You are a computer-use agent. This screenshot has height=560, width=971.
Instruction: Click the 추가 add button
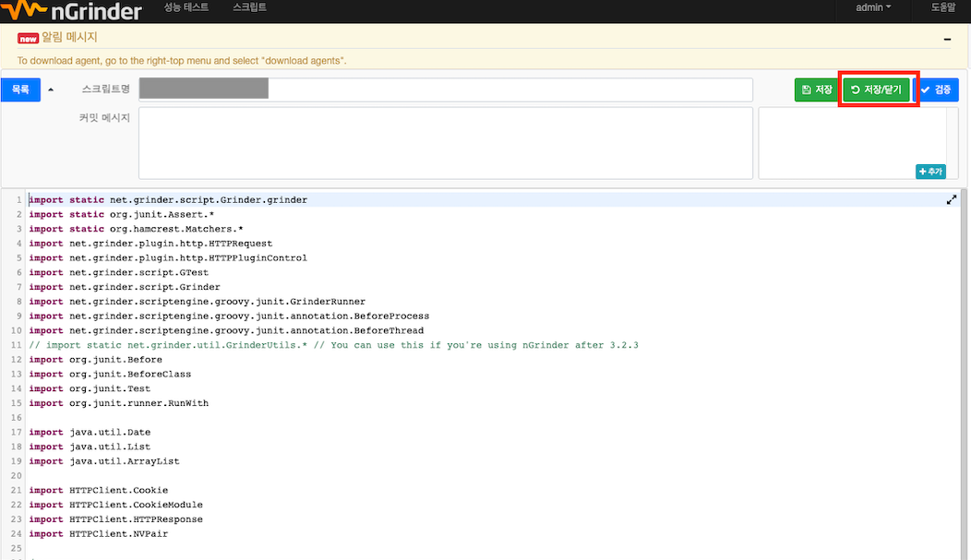pyautogui.click(x=930, y=172)
